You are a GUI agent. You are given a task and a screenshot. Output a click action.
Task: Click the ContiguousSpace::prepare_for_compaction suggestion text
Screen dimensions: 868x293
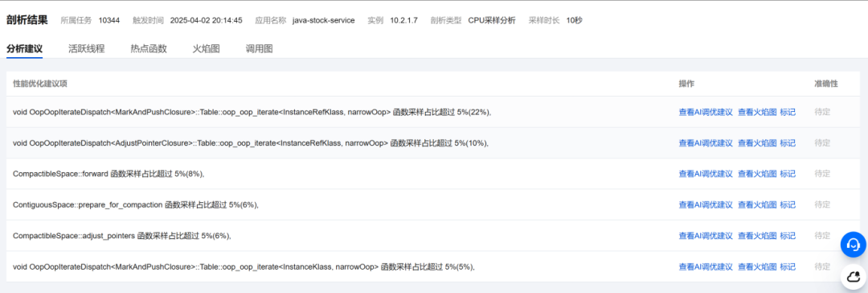click(x=136, y=204)
